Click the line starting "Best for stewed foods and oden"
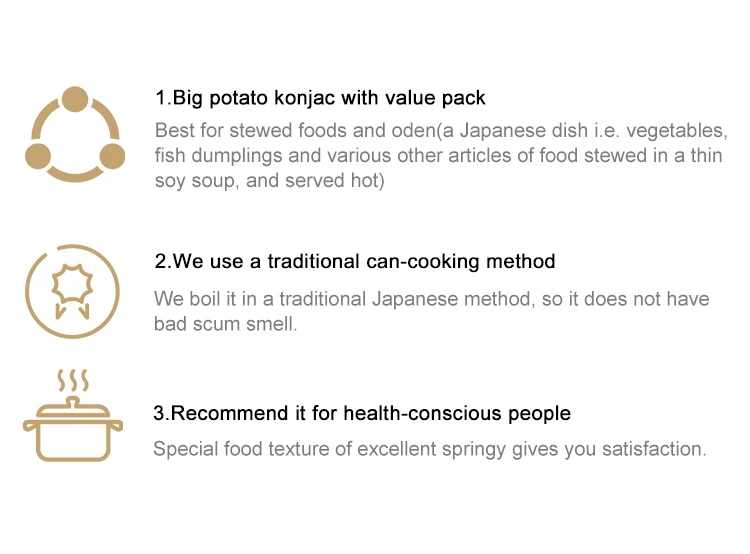 point(440,131)
